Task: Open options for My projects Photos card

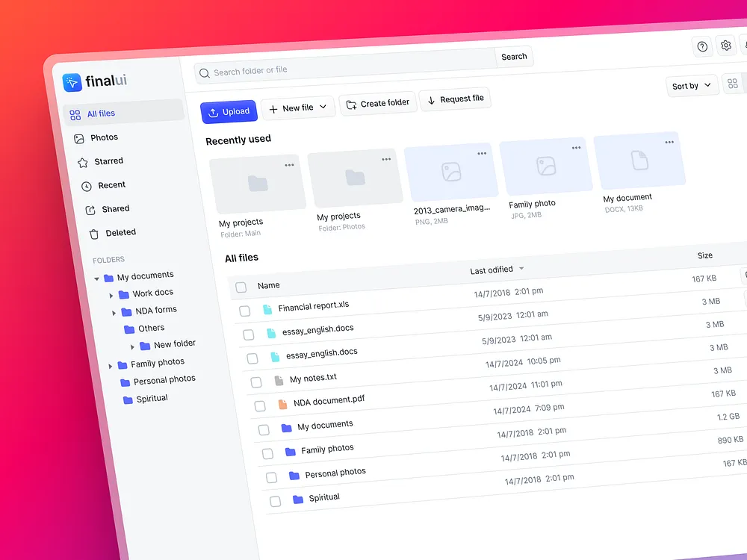Action: point(386,160)
